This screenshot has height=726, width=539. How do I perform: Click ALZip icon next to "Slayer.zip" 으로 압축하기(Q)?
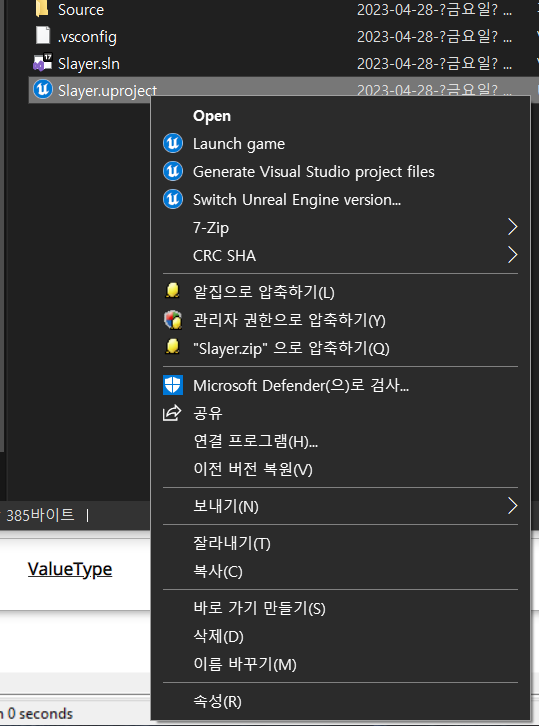coord(173,346)
